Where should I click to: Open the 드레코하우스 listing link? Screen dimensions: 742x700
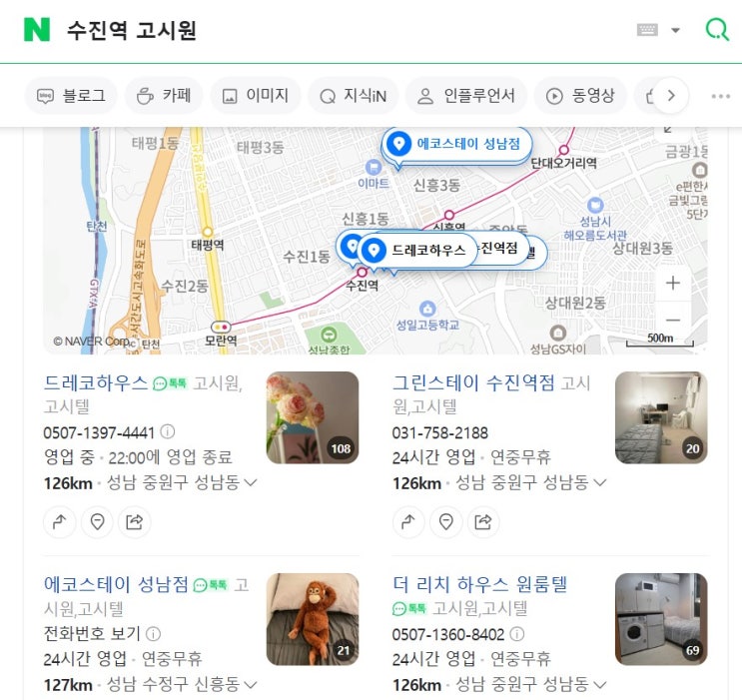point(96,382)
